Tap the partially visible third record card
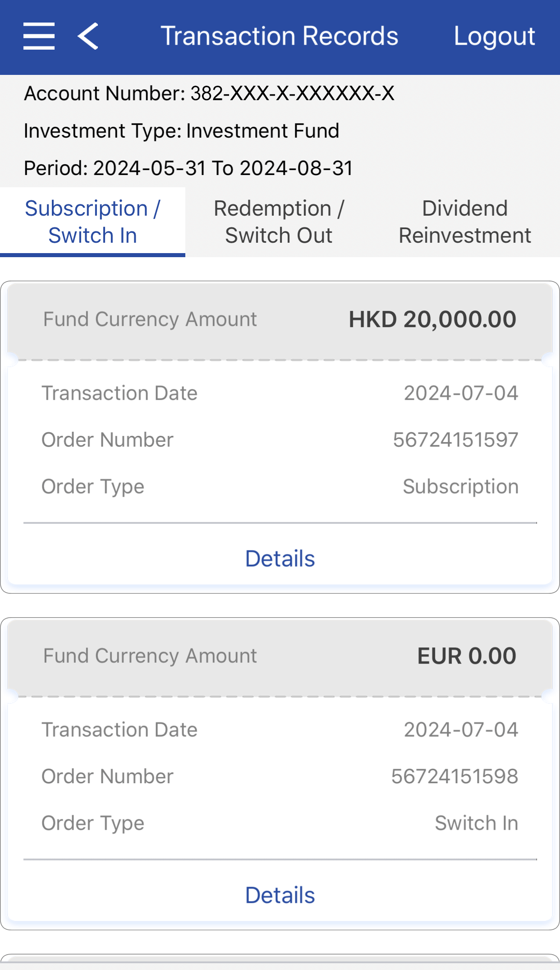560x970 pixels. [x=280, y=962]
